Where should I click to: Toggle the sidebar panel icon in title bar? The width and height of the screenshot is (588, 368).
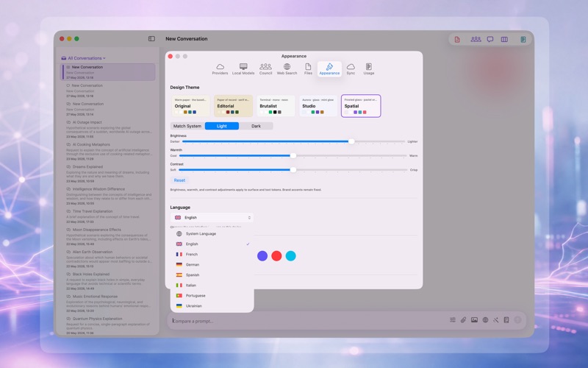point(151,39)
